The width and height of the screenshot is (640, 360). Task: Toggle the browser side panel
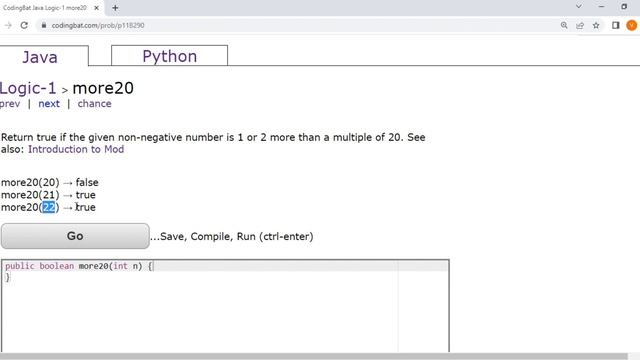[616, 25]
